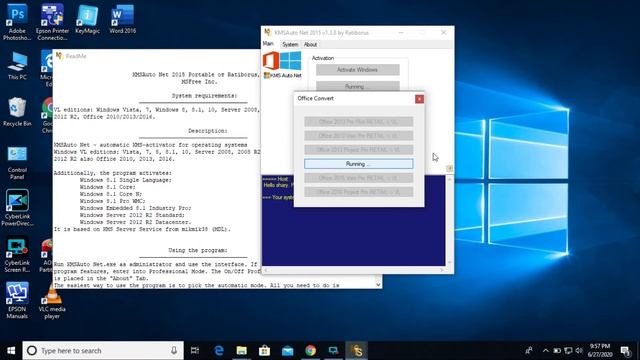Click the battery icon in the tray

(x=557, y=350)
